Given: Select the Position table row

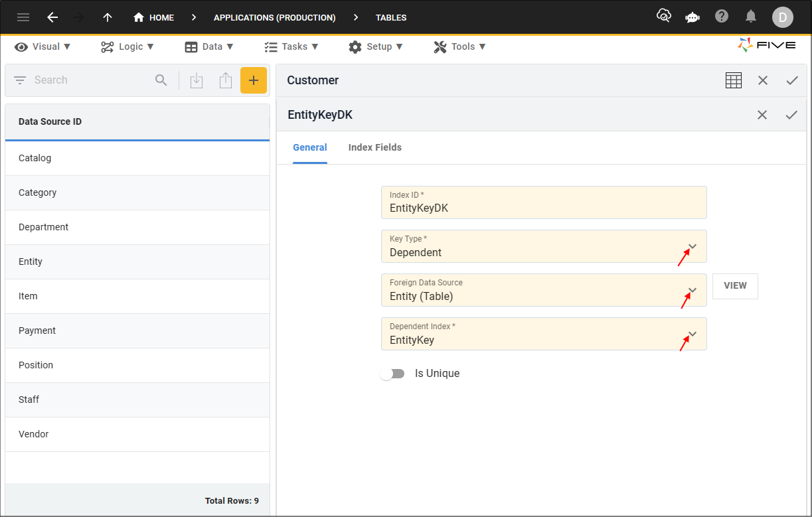Looking at the screenshot, I should coord(137,365).
